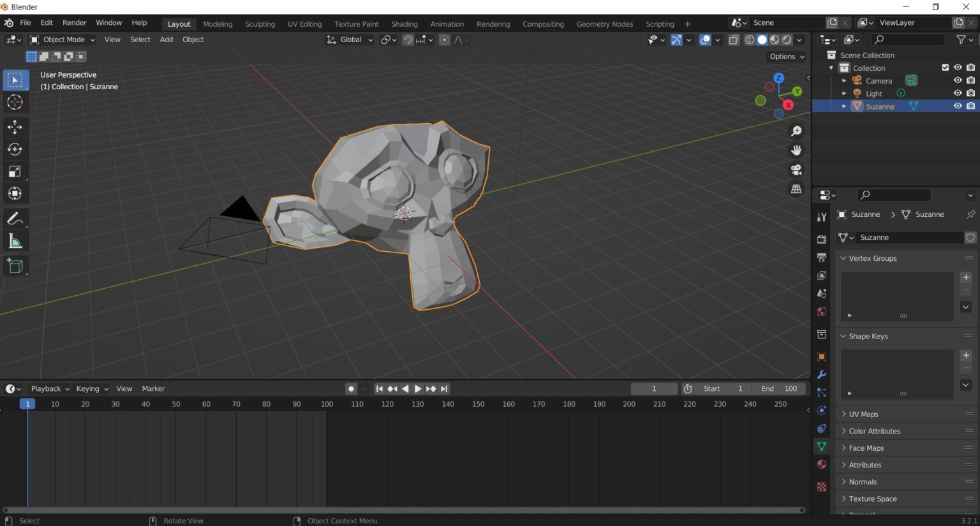The image size is (980, 526).
Task: Play the animation forward
Action: (x=418, y=388)
